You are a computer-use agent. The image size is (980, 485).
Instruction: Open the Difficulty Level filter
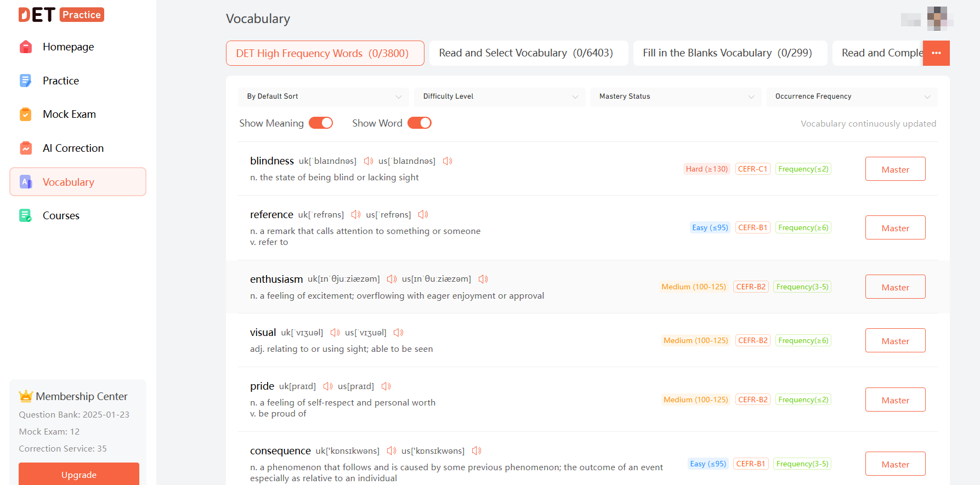pos(500,96)
